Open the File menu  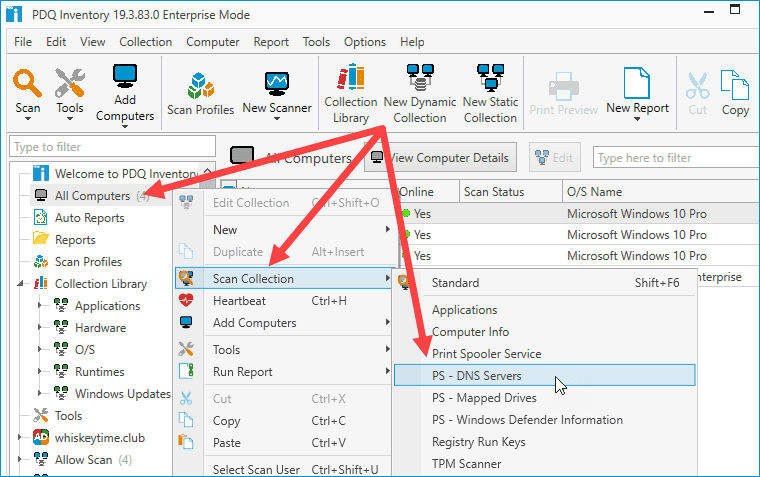[x=23, y=42]
